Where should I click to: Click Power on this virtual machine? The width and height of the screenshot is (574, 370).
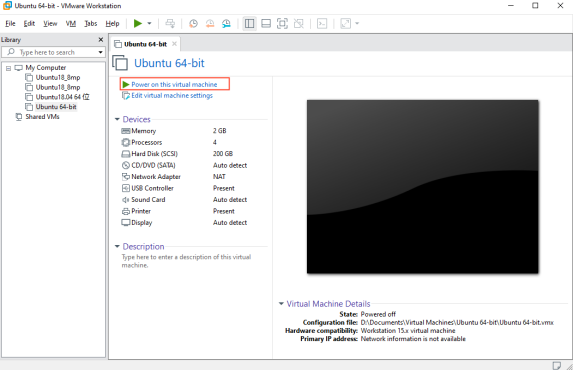[174, 85]
